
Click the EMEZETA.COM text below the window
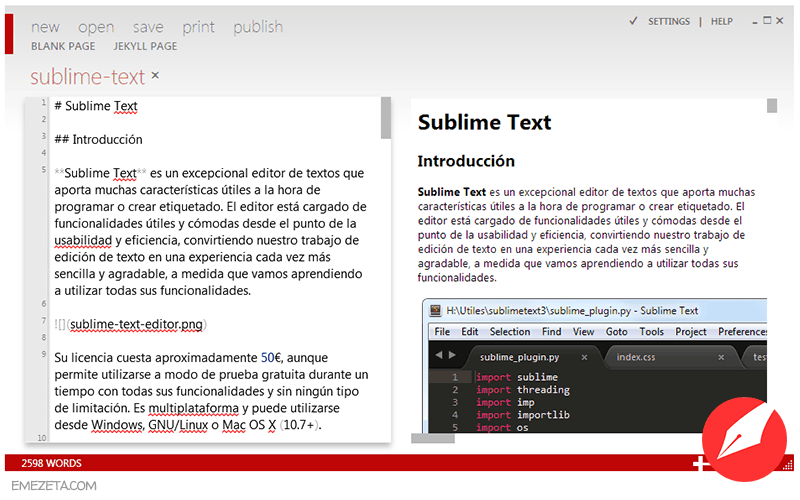click(54, 486)
